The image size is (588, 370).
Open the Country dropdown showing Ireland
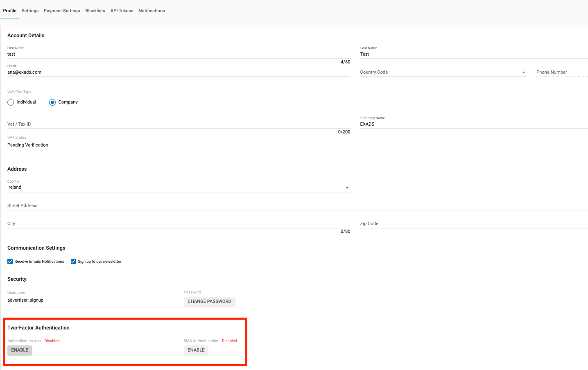(179, 187)
